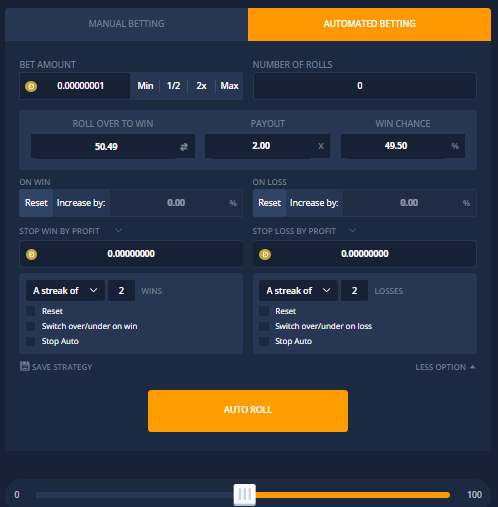The image size is (498, 507).
Task: Click Save Strategy link
Action: (x=56, y=367)
